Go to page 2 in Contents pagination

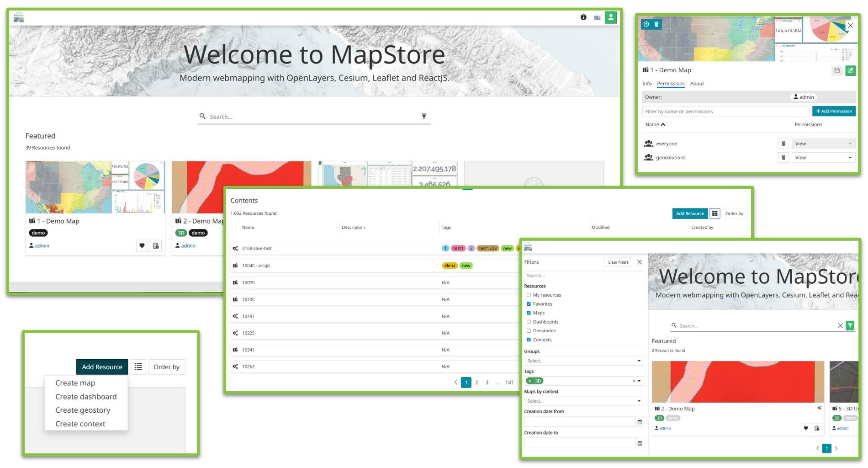click(476, 383)
